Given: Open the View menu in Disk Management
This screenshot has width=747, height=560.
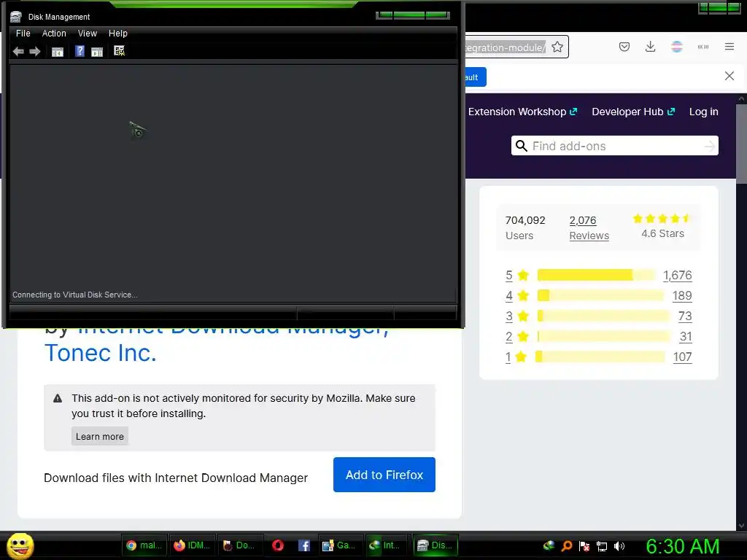Looking at the screenshot, I should pos(88,34).
